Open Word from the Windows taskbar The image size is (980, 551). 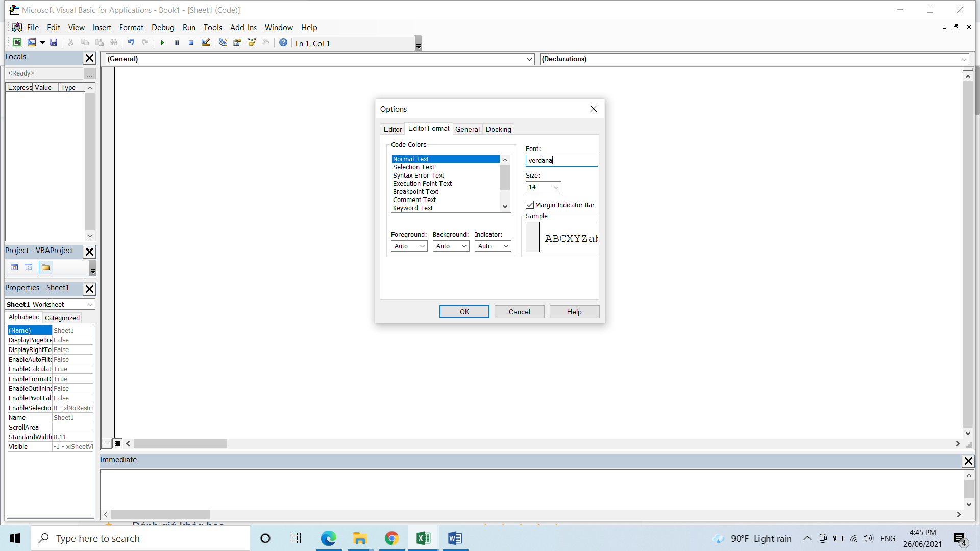pyautogui.click(x=455, y=538)
